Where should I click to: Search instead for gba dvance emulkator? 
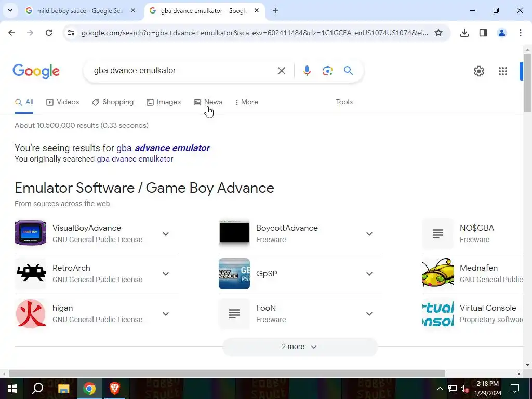pyautogui.click(x=135, y=159)
